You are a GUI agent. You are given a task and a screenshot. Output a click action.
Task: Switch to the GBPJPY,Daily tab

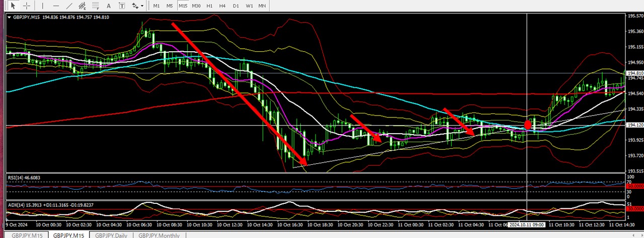pos(111,235)
